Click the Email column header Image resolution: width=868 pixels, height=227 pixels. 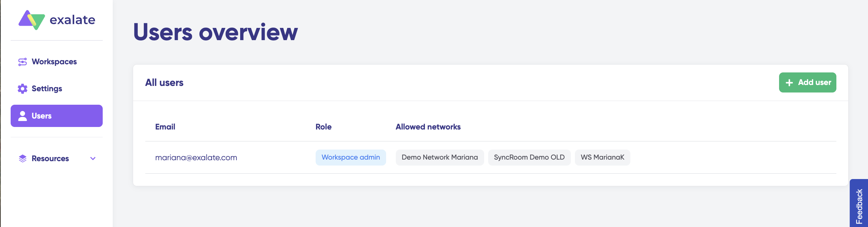pyautogui.click(x=165, y=127)
